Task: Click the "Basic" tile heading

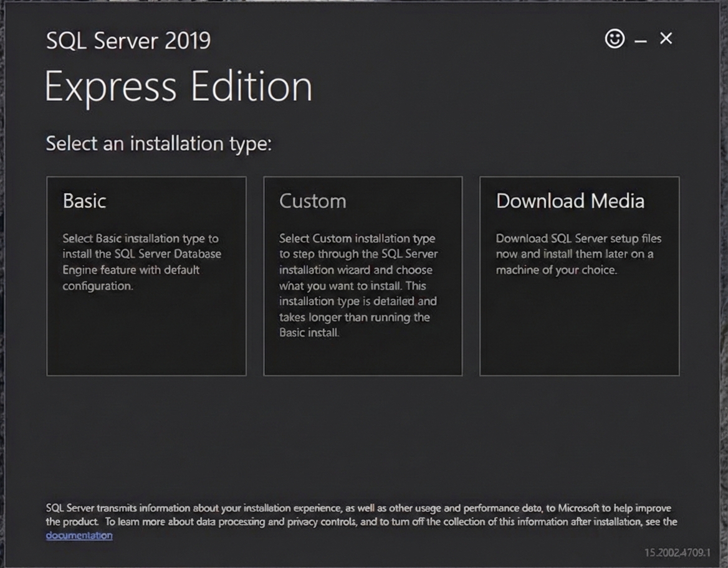Action: [x=85, y=201]
